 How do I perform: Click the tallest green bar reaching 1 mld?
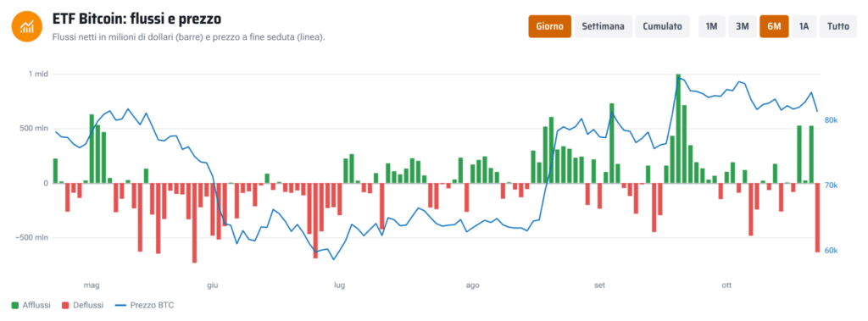[678, 129]
